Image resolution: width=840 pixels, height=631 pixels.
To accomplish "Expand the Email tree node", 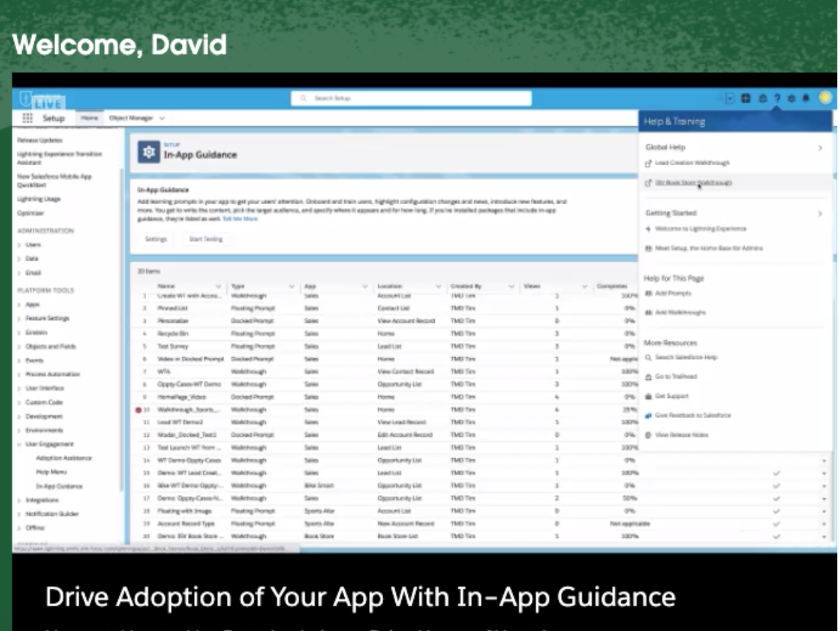I will (x=19, y=273).
